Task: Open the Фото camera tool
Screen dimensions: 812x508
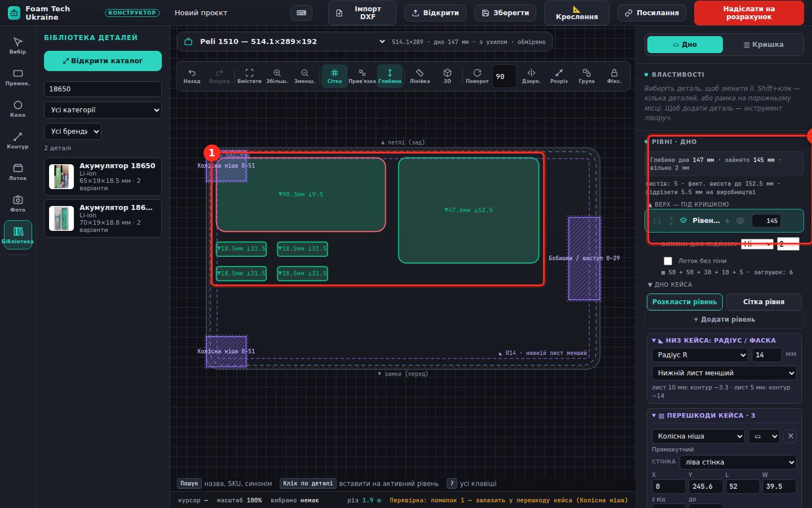Action: [17, 204]
